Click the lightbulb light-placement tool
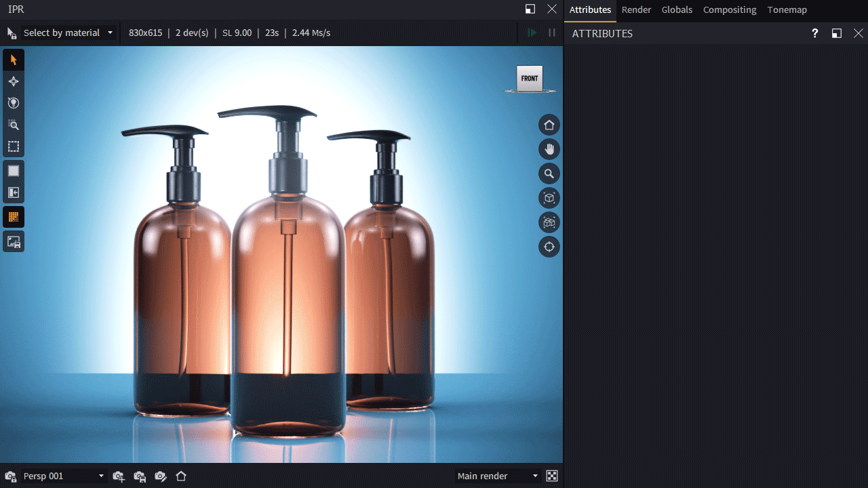This screenshot has width=868, height=488. point(14,103)
